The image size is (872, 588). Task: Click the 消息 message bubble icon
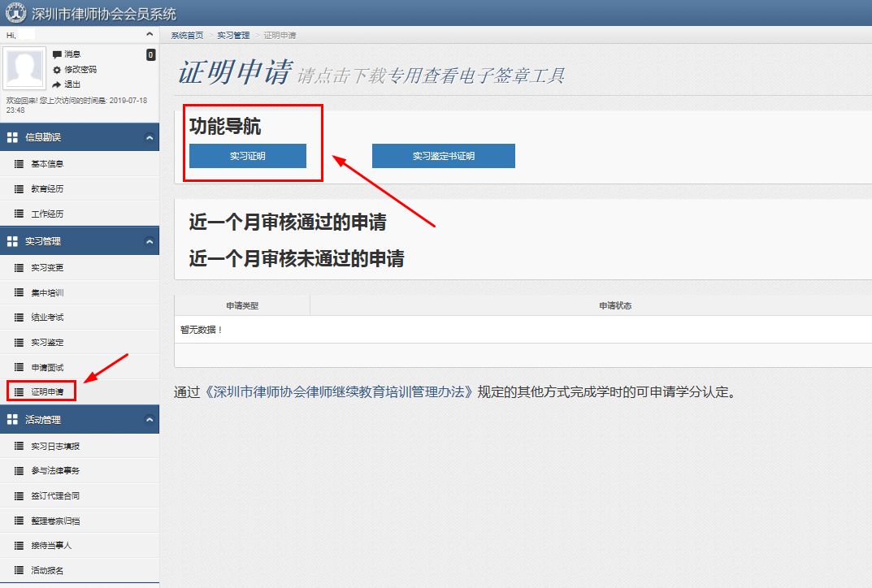pos(57,54)
